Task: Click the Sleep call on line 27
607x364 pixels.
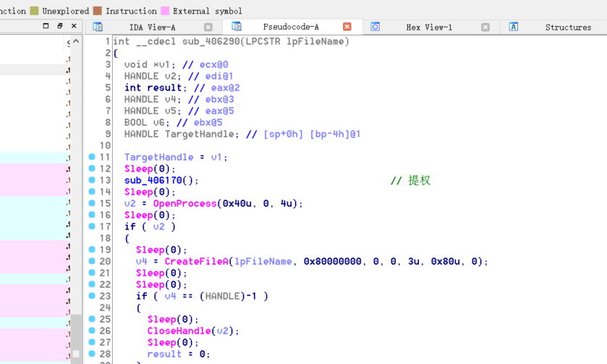Action: click(x=162, y=343)
